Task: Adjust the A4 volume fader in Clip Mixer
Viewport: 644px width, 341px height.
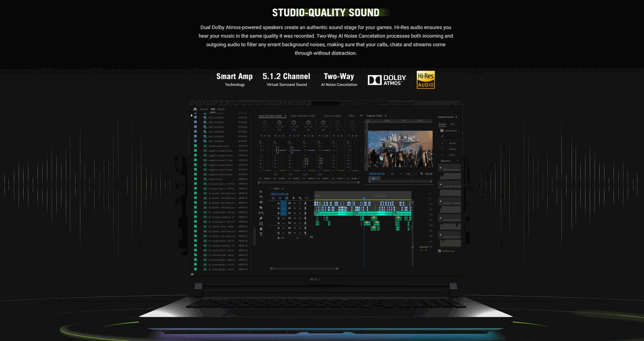Action: click(x=307, y=161)
